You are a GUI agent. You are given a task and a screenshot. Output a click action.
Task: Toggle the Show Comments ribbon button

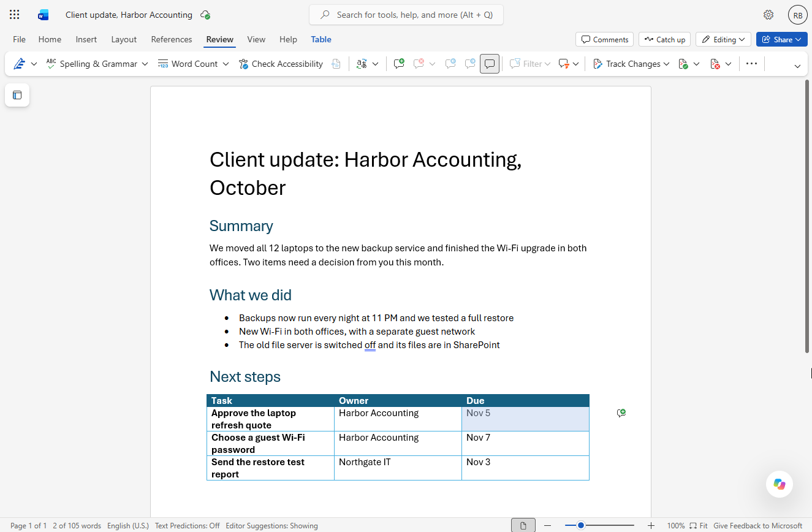click(490, 64)
